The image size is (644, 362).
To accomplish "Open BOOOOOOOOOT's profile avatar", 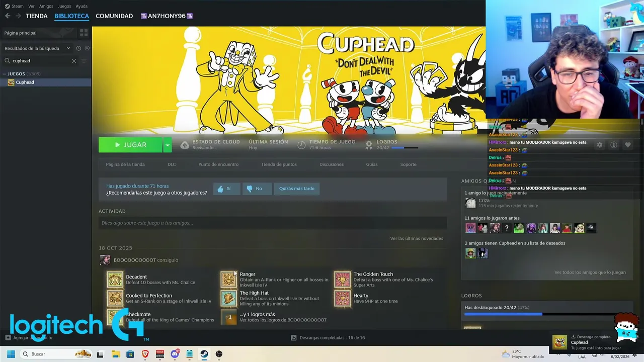I will tap(105, 260).
